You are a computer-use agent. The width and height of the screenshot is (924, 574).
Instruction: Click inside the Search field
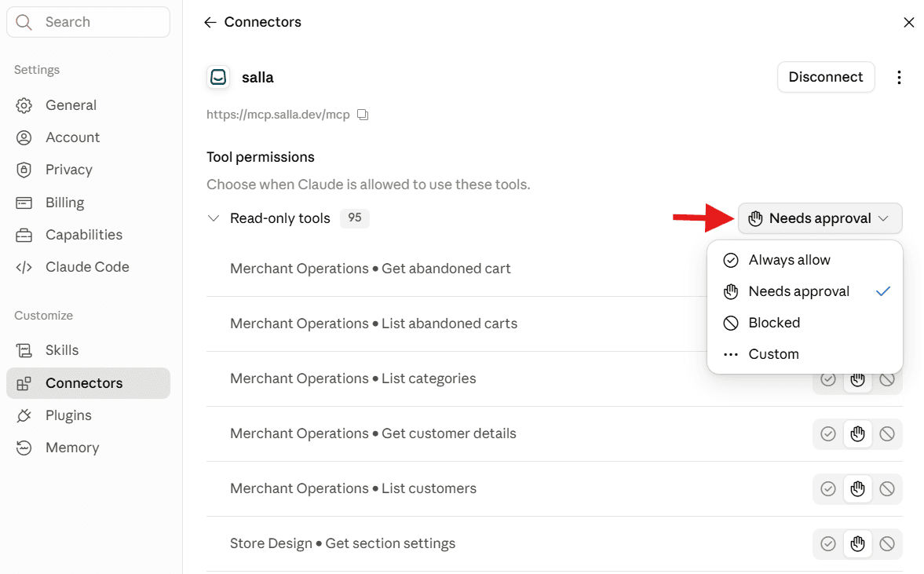[88, 22]
